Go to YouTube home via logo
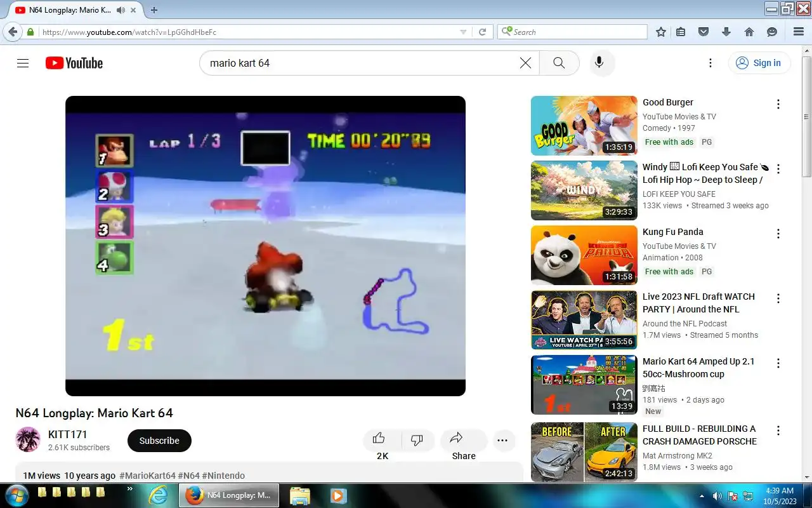This screenshot has width=812, height=508. [74, 63]
